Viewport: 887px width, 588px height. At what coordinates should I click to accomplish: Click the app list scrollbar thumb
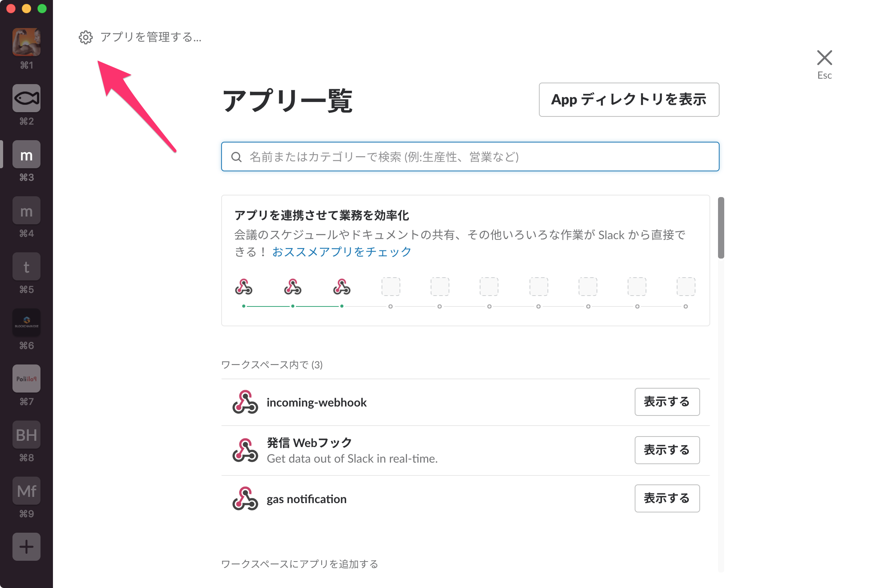[x=721, y=228]
